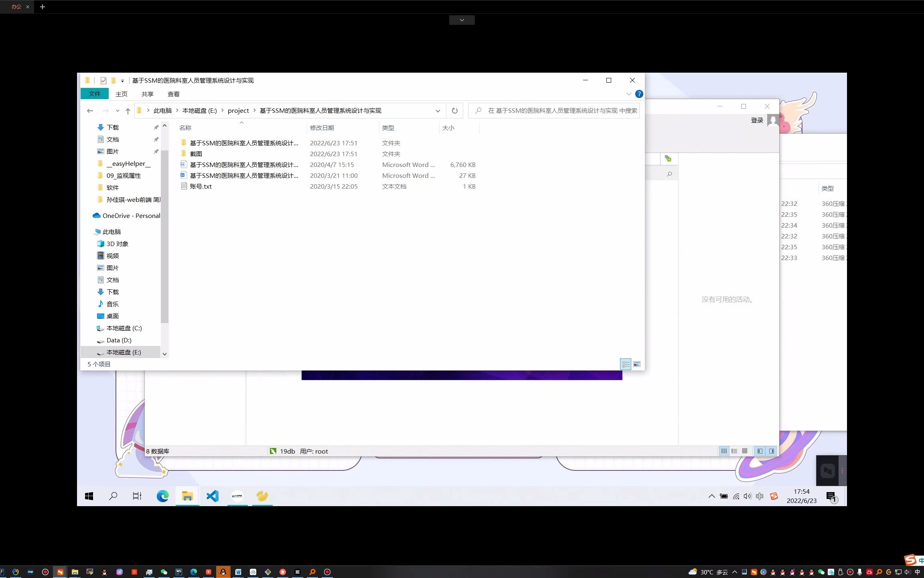Open the recent locations dropdown arrow
Image resolution: width=924 pixels, height=578 pixels.
point(118,111)
